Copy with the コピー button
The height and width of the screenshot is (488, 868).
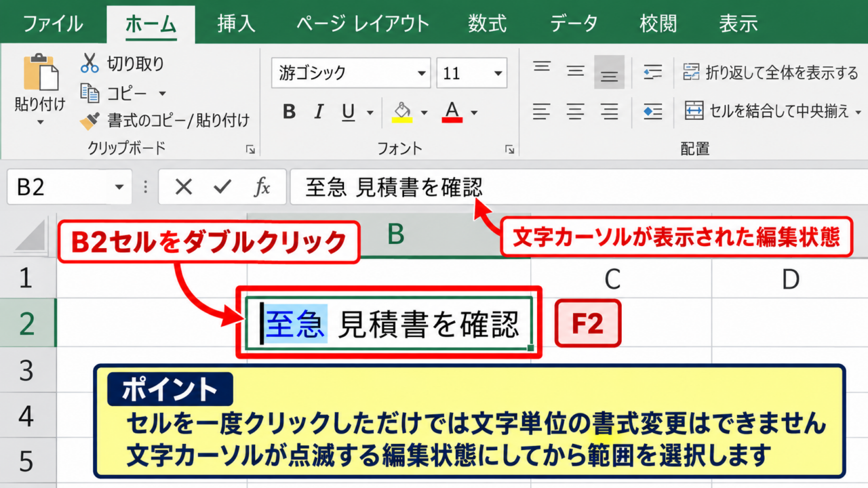(114, 92)
